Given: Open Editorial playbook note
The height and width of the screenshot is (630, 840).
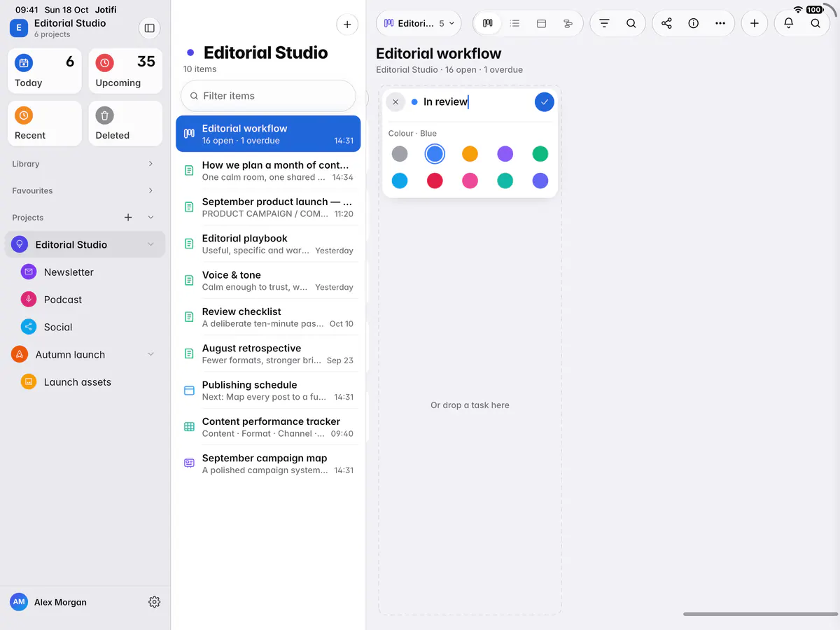Looking at the screenshot, I should coord(268,244).
